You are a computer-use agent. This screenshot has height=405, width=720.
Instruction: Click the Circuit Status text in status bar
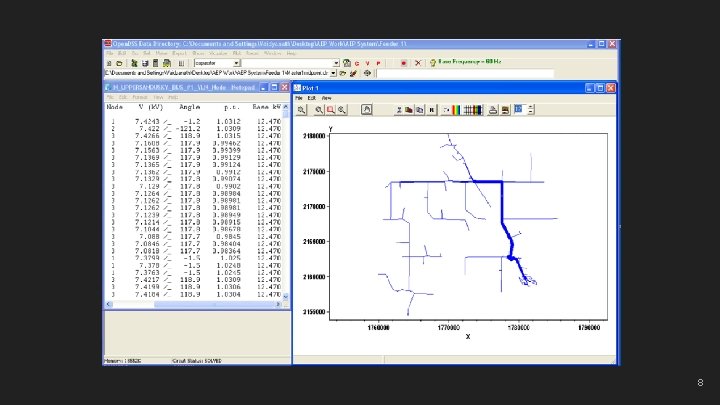click(x=197, y=361)
